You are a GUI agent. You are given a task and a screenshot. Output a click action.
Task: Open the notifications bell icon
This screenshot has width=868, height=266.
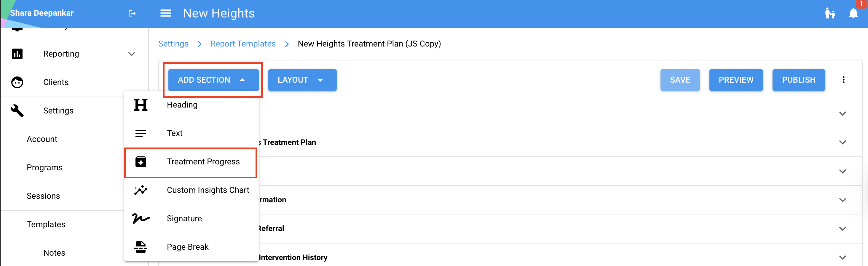[x=853, y=13]
